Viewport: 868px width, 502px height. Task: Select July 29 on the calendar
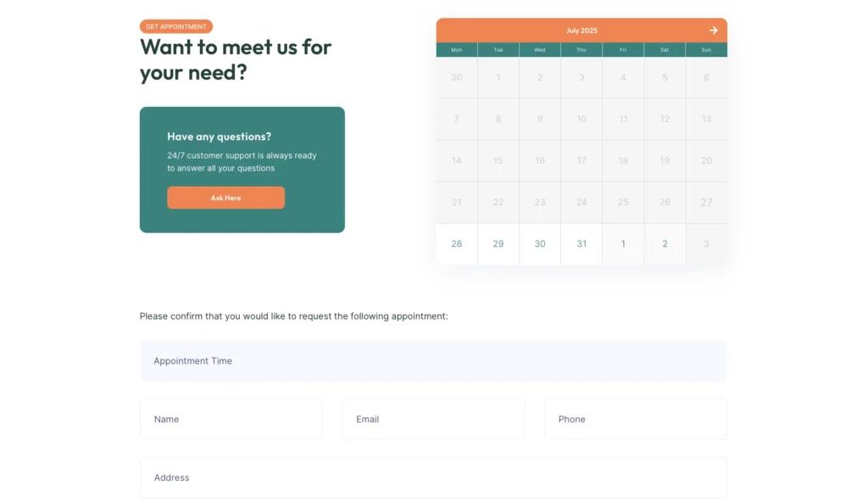498,244
